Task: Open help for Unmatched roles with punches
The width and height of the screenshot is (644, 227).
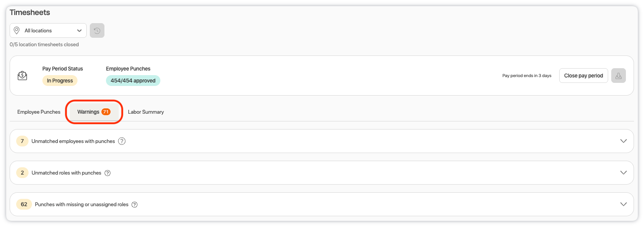Action: coord(108,173)
